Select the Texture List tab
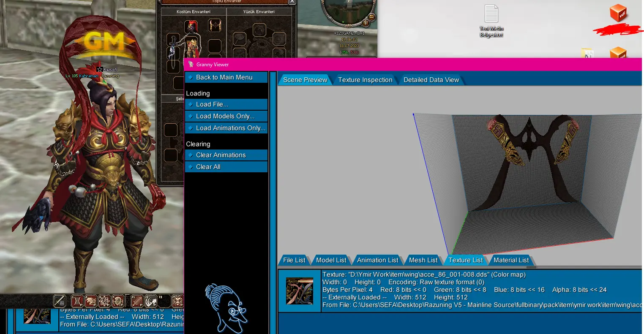 pos(465,260)
